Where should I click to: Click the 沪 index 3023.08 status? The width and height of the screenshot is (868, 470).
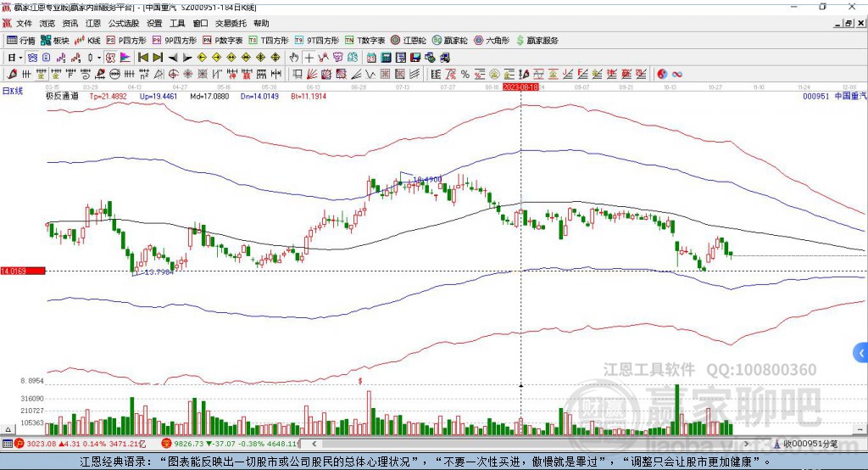click(x=81, y=444)
